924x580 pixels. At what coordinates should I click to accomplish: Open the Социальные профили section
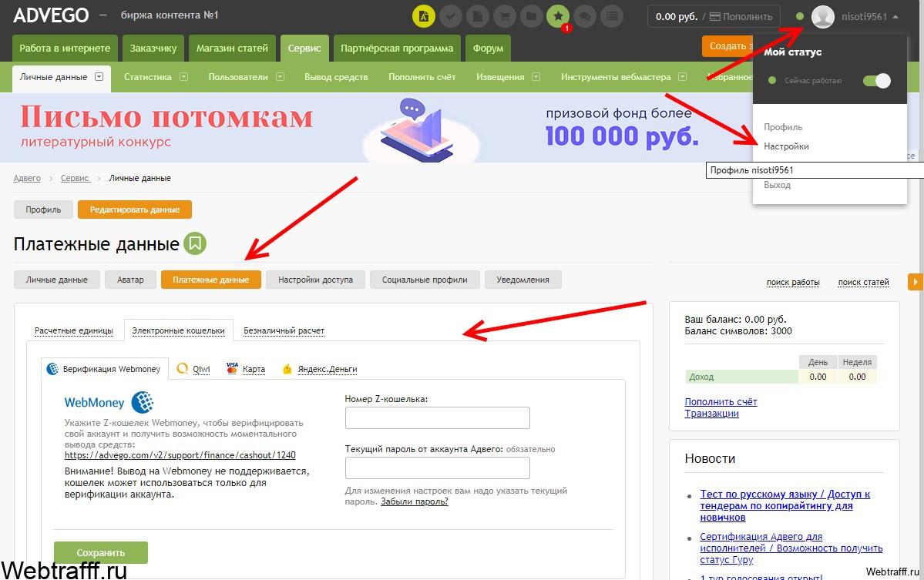(425, 280)
